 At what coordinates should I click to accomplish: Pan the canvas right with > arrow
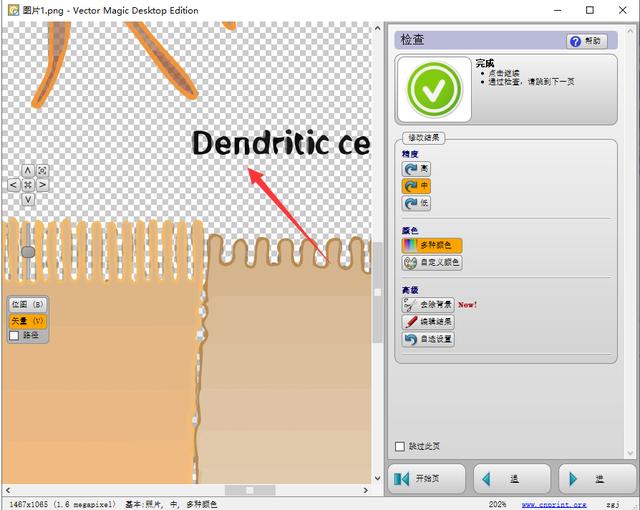[42, 185]
